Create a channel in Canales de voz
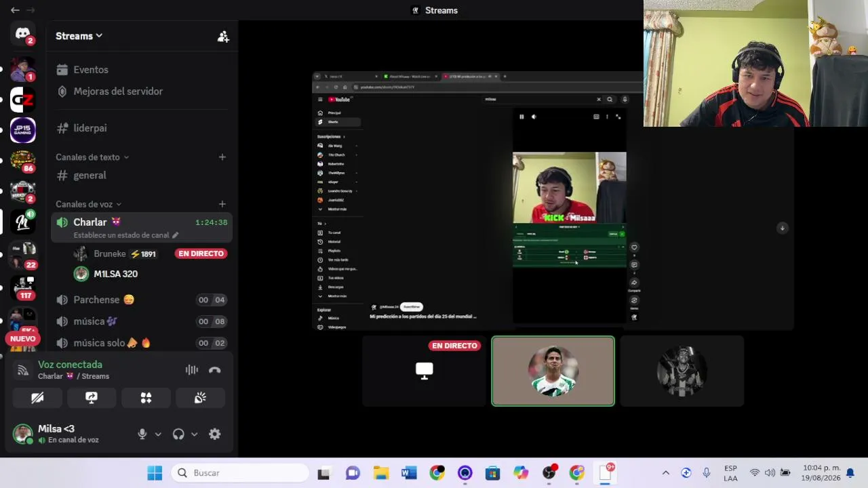Screen dimensions: 868x488 222,204
